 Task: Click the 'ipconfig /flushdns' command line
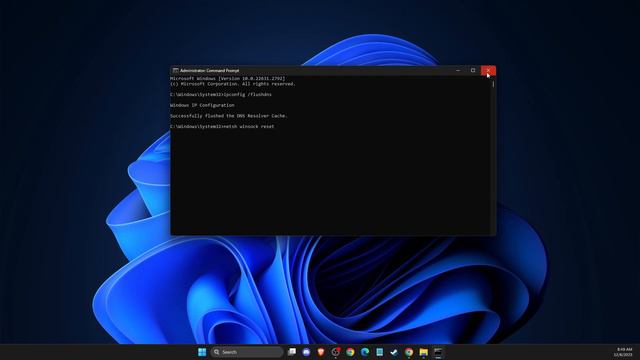pyautogui.click(x=221, y=94)
